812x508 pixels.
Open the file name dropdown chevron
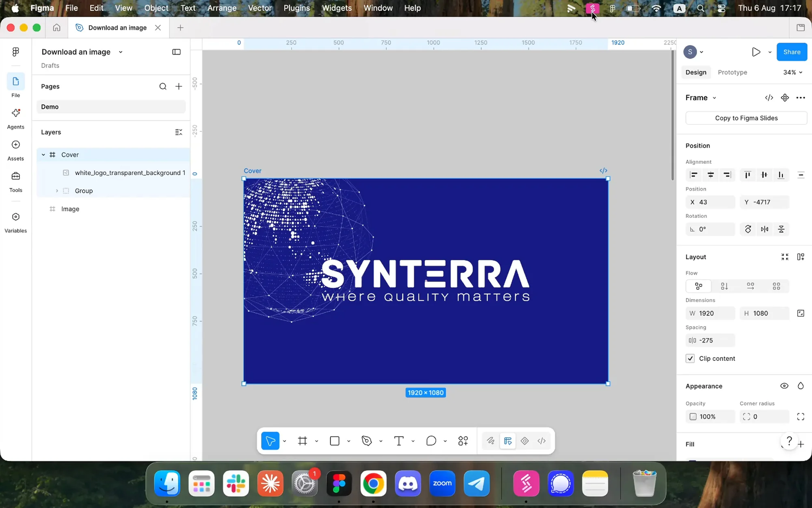121,52
